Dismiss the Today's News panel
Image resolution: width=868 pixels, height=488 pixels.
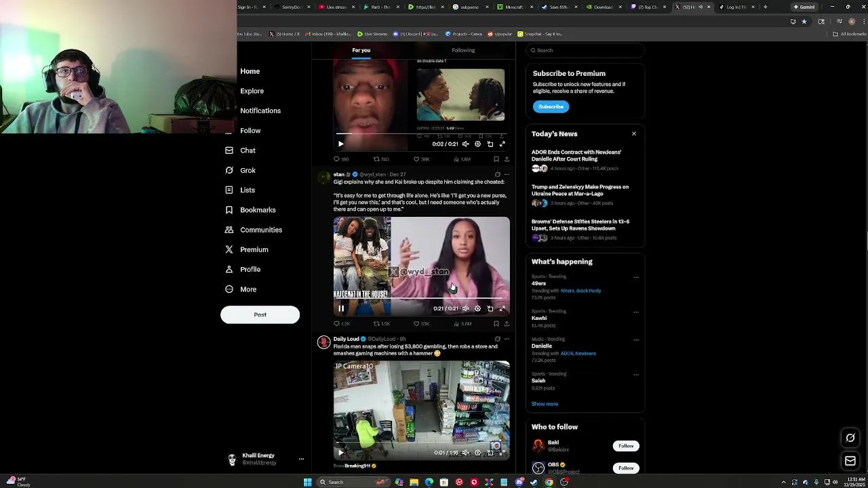tap(634, 134)
